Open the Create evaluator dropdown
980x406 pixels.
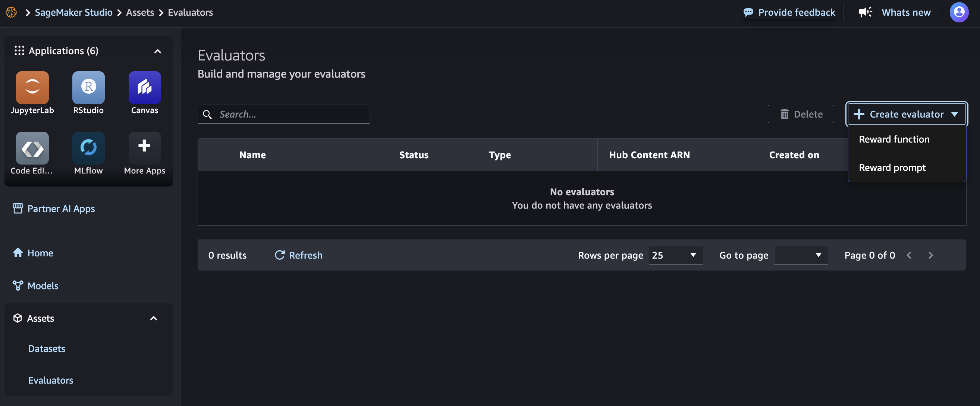pos(906,114)
